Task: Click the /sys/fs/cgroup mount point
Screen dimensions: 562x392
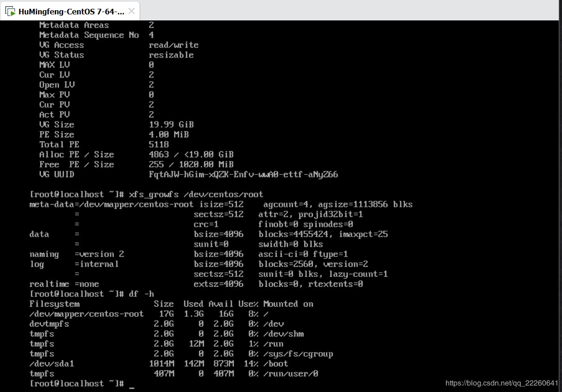Action: point(298,354)
